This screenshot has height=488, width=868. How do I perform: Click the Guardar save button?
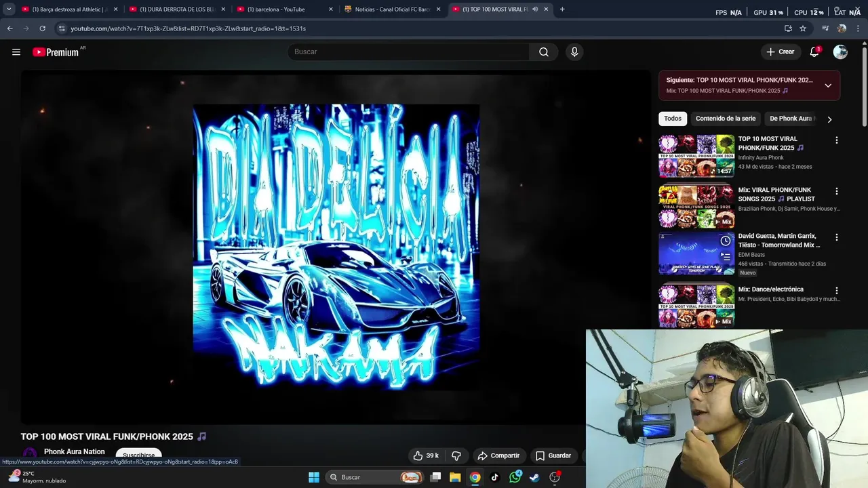[x=553, y=456]
